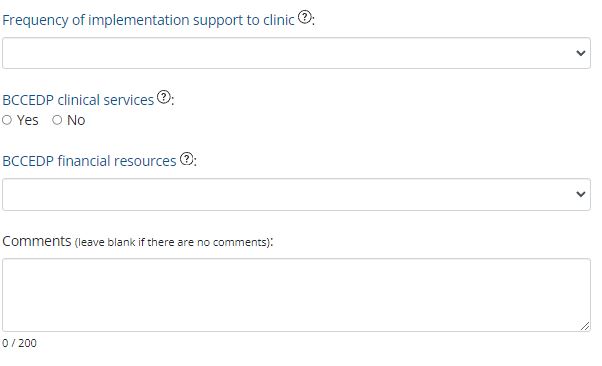
Task: Focus the Comments text area
Action: (x=296, y=295)
